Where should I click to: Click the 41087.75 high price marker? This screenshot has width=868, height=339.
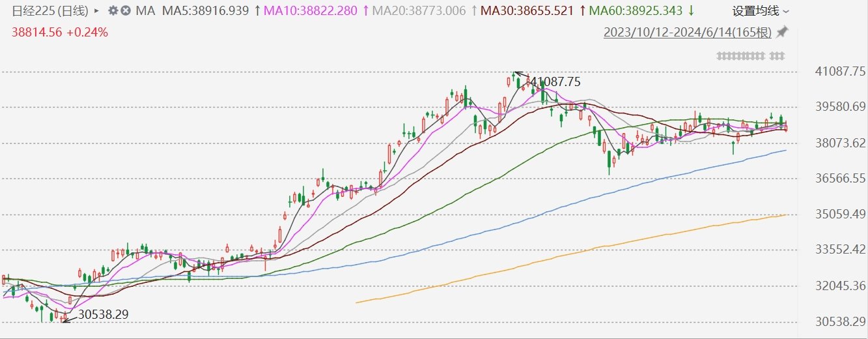tap(555, 82)
